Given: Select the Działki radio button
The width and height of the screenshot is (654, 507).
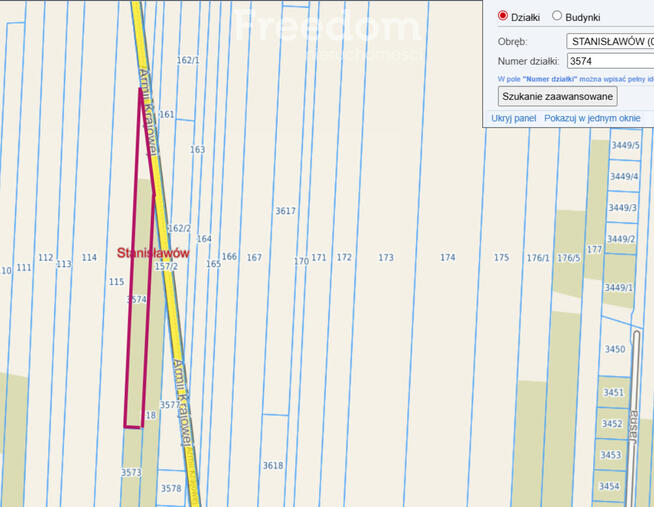Looking at the screenshot, I should pyautogui.click(x=503, y=16).
